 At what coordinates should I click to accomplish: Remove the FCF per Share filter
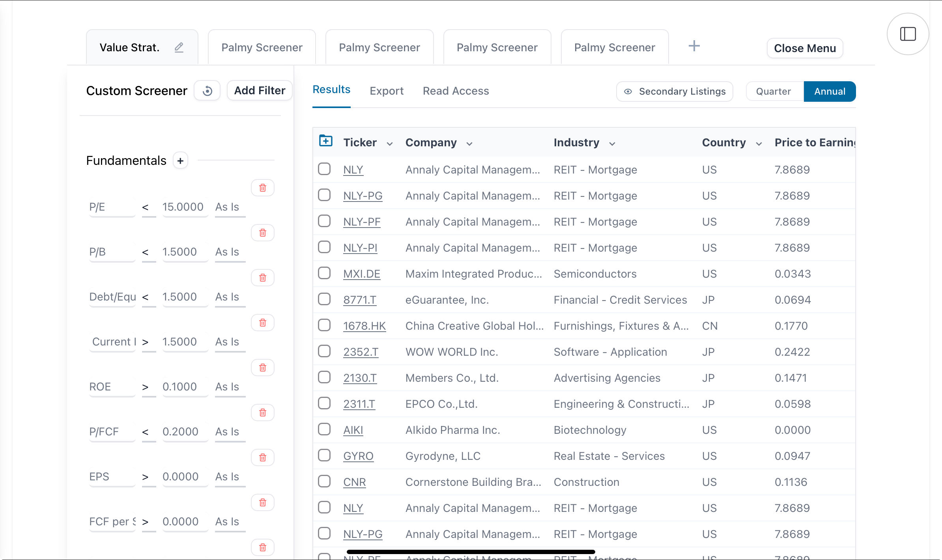point(263,502)
